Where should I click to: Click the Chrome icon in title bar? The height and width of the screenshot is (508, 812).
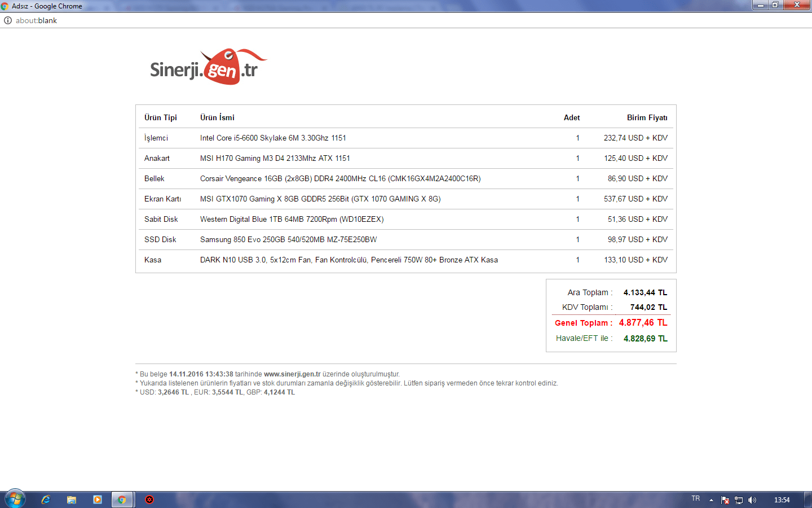point(5,6)
